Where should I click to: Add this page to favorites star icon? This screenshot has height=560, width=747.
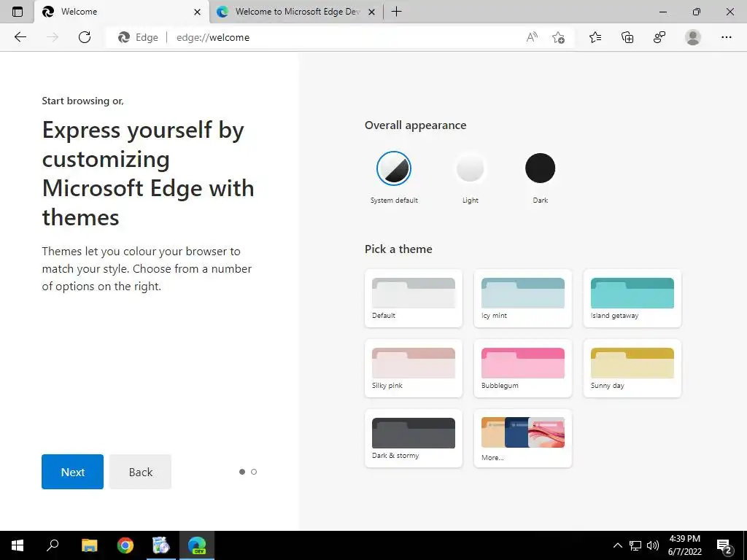558,37
